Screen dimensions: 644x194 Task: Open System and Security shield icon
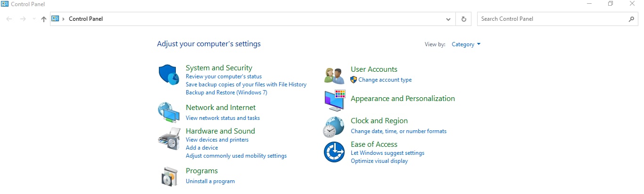pos(168,76)
